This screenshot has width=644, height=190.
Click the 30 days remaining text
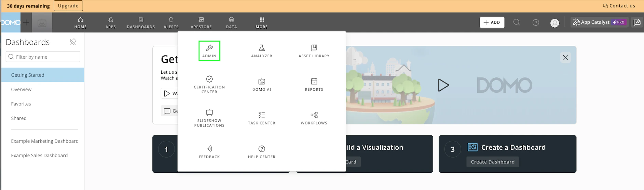coord(28,6)
